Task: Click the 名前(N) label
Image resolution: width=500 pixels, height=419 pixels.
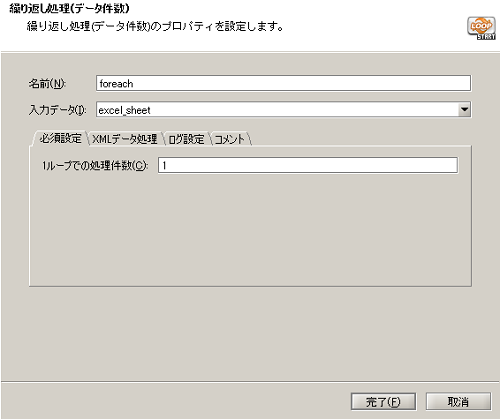Action: pyautogui.click(x=47, y=83)
